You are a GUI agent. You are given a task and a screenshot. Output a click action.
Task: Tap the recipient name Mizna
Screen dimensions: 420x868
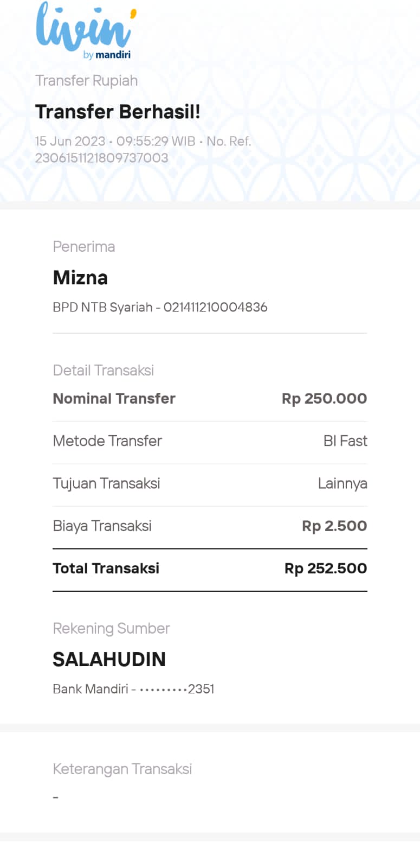point(80,278)
